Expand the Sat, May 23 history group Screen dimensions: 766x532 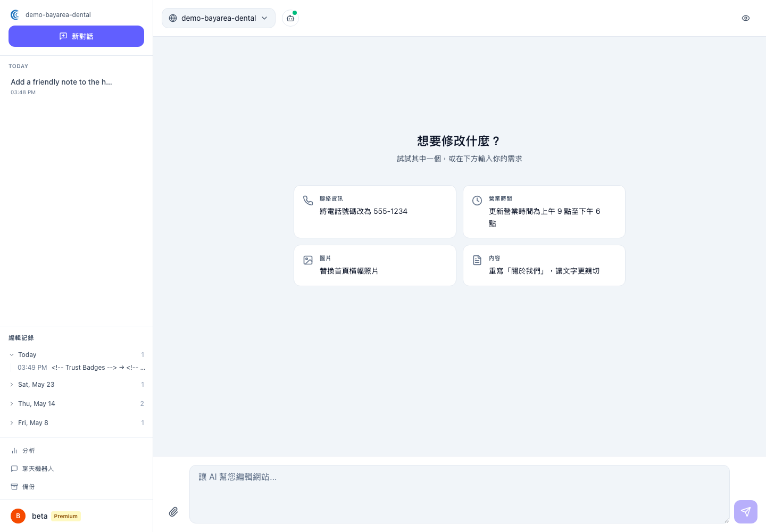[x=76, y=385]
